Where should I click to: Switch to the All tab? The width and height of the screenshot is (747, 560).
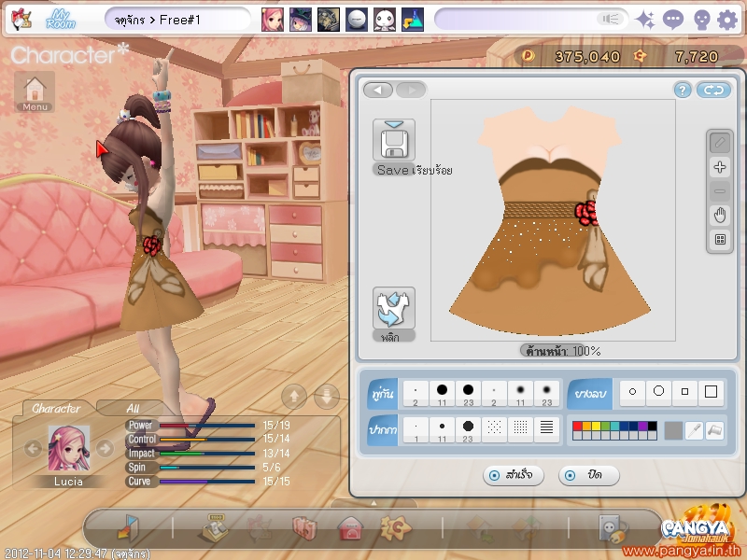pos(133,408)
